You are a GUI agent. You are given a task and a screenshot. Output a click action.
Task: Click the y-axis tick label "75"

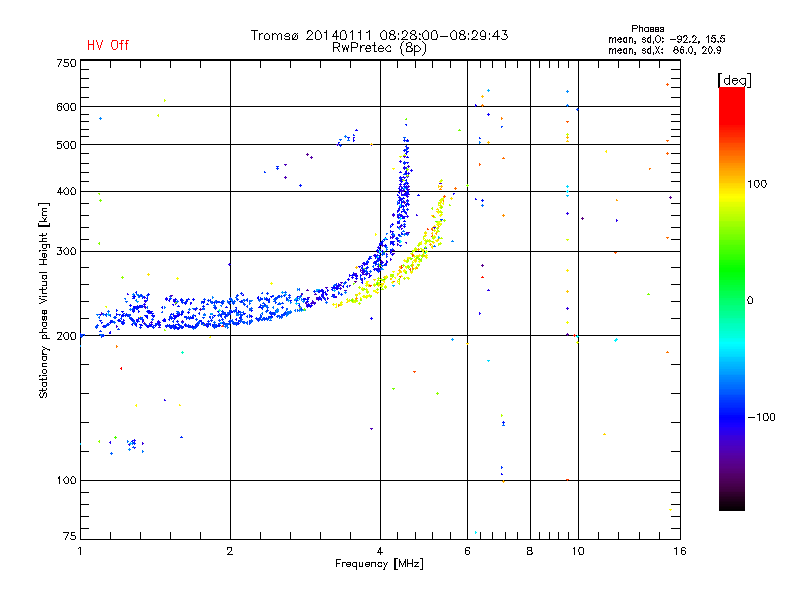[x=70, y=536]
